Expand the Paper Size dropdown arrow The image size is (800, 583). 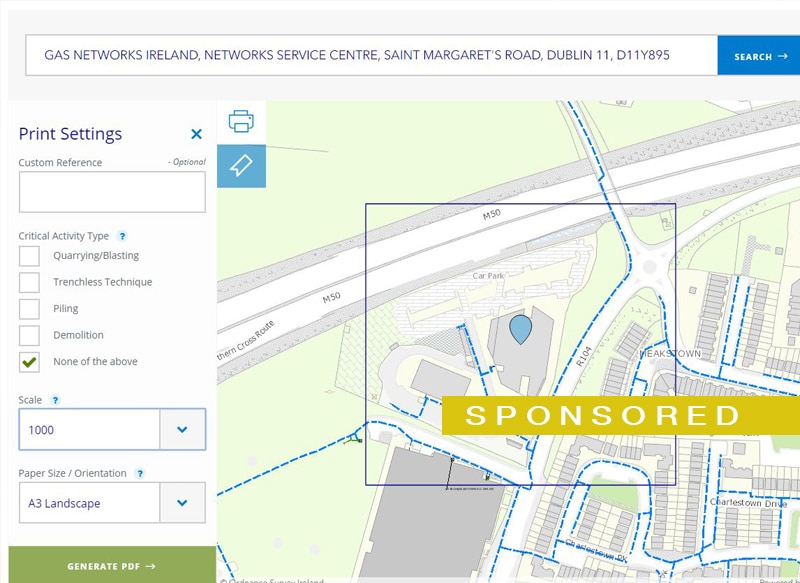(183, 503)
